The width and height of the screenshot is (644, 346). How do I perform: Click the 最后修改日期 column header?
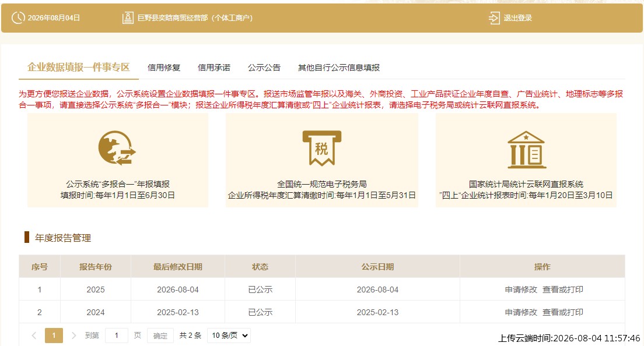178,267
